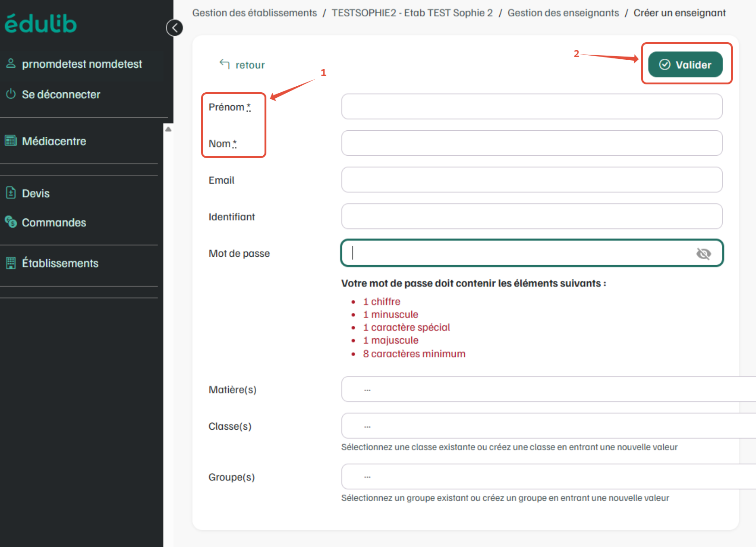
Task: Click the Valider button
Action: pos(685,64)
